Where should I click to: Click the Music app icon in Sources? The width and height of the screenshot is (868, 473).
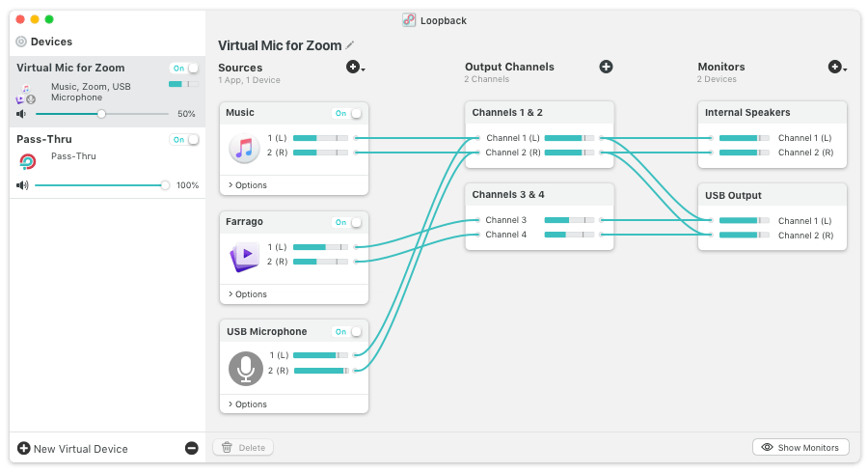(x=244, y=150)
